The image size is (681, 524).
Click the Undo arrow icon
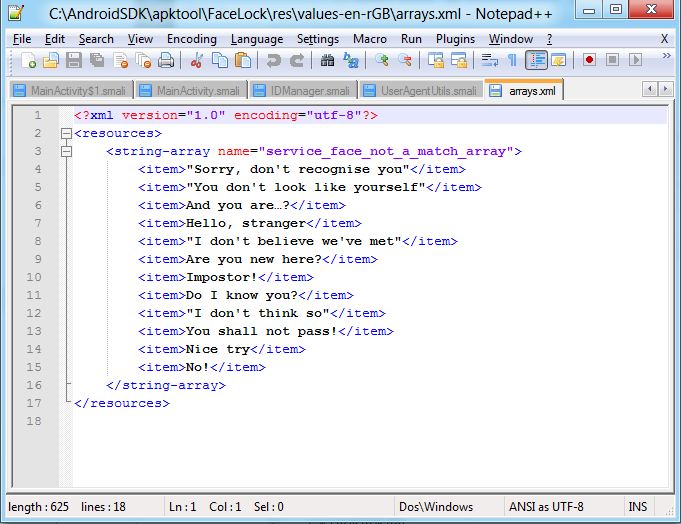click(x=273, y=61)
